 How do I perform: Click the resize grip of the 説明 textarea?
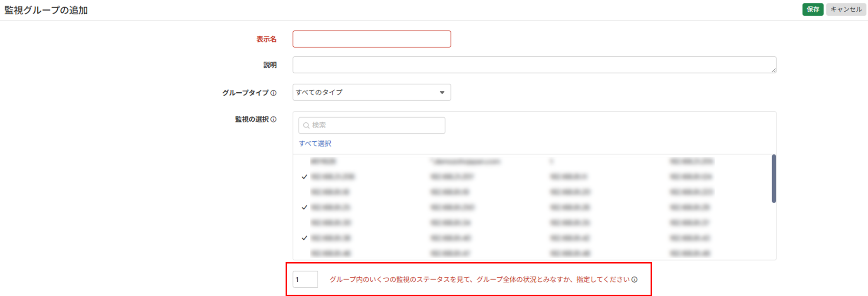point(773,70)
